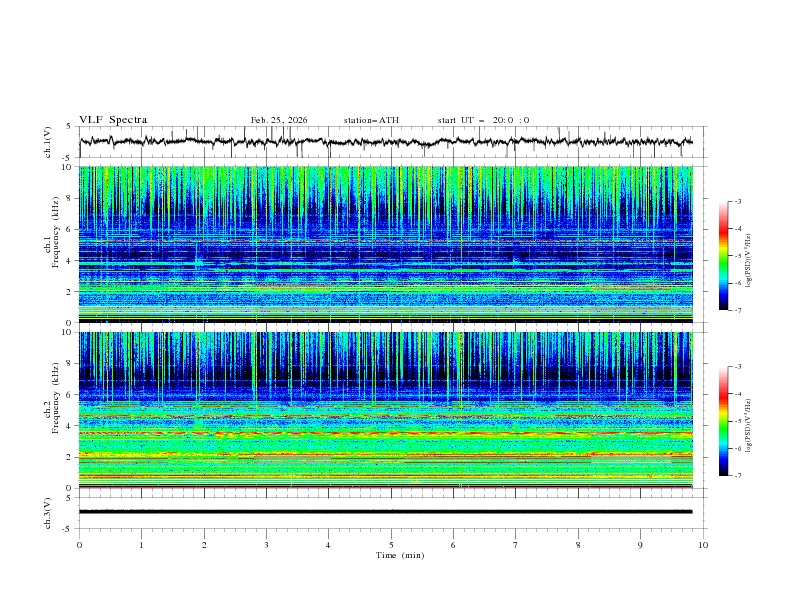Click the ch.1 voltage waveform trace panel
792x612 pixels.
[393, 142]
